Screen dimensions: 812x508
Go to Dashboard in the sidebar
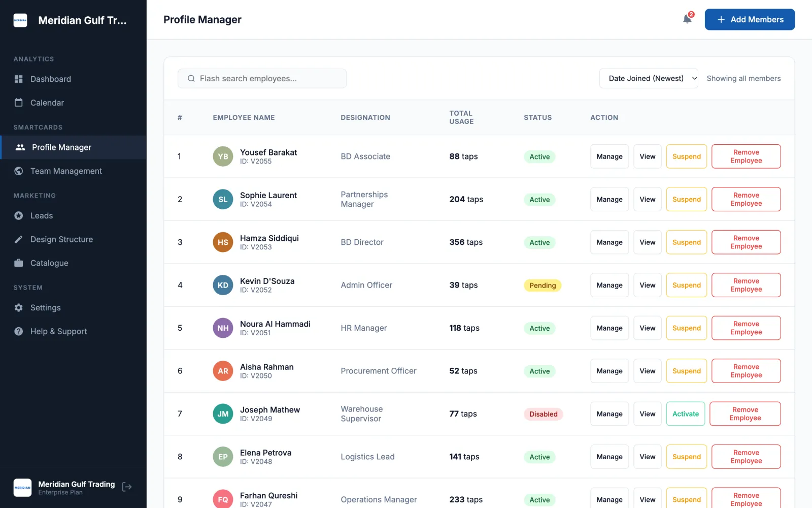tap(73, 79)
